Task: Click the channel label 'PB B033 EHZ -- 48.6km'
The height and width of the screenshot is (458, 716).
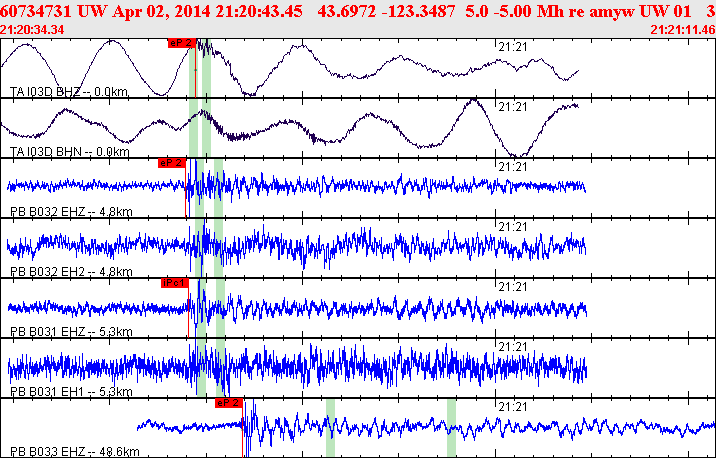Action: 75,452
